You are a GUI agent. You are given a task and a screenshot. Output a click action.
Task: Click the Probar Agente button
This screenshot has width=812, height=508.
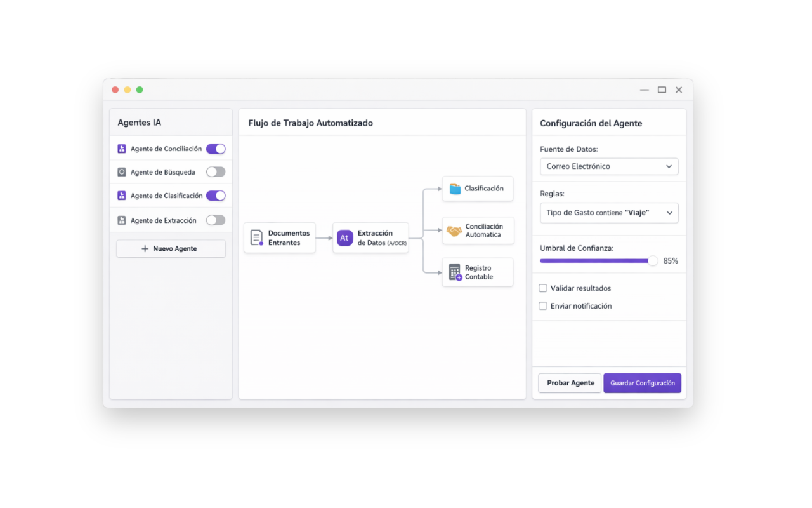(570, 383)
